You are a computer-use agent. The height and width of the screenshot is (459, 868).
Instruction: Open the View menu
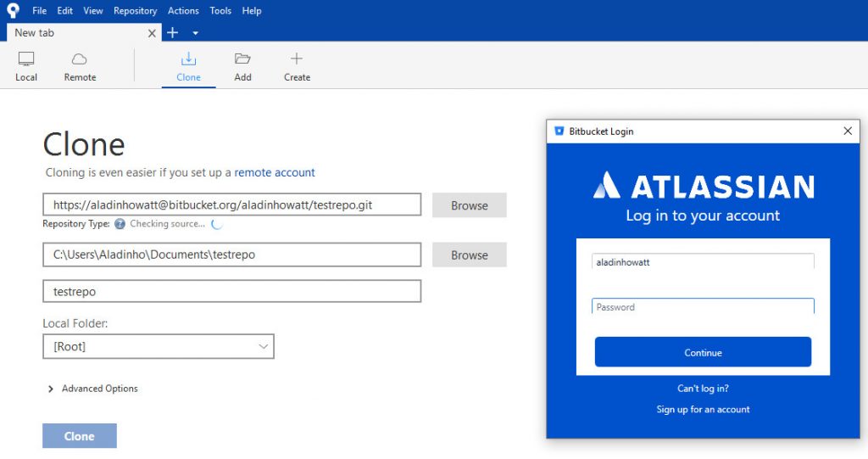(x=93, y=10)
